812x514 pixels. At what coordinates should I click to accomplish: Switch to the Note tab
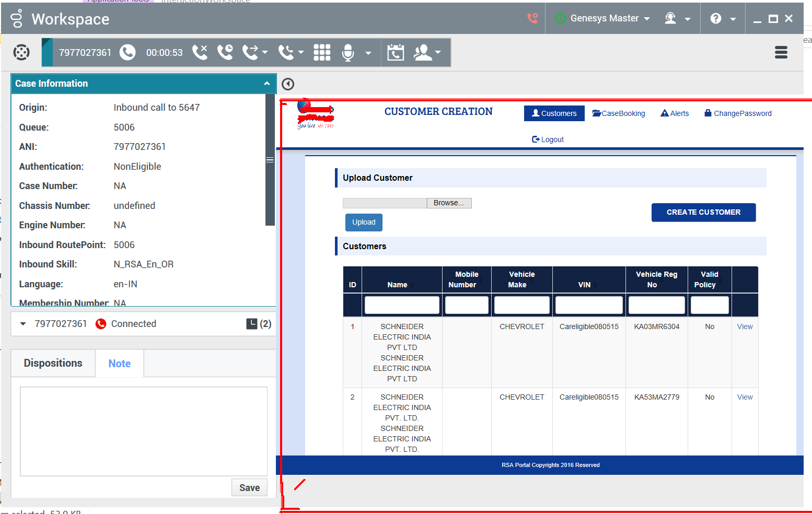pyautogui.click(x=120, y=364)
